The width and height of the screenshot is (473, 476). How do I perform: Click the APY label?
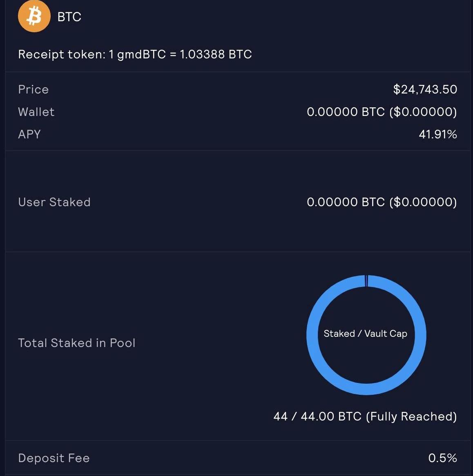coord(29,134)
